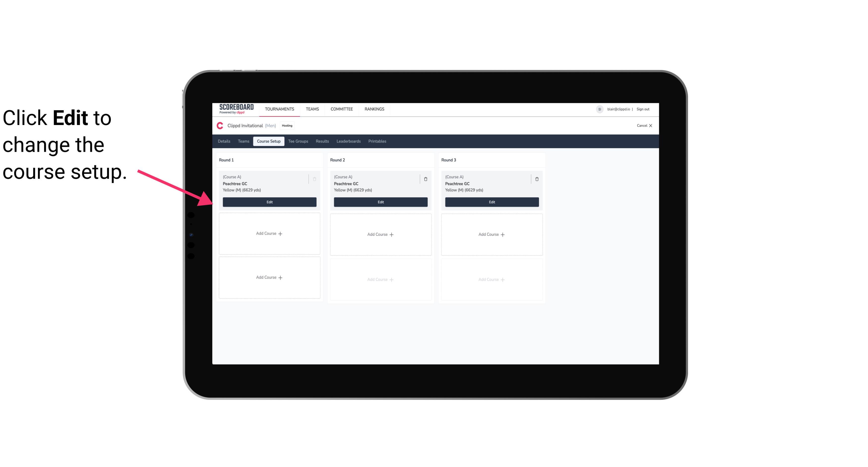Click Edit button for Round 1
The width and height of the screenshot is (868, 467).
click(269, 201)
